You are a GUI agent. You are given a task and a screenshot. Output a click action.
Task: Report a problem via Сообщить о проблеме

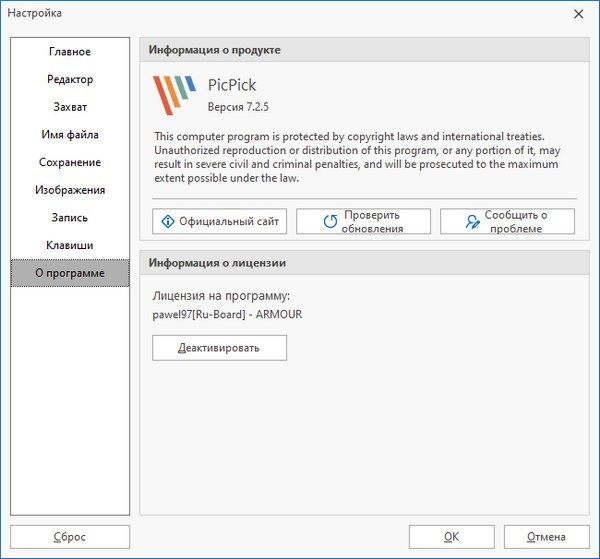point(507,221)
